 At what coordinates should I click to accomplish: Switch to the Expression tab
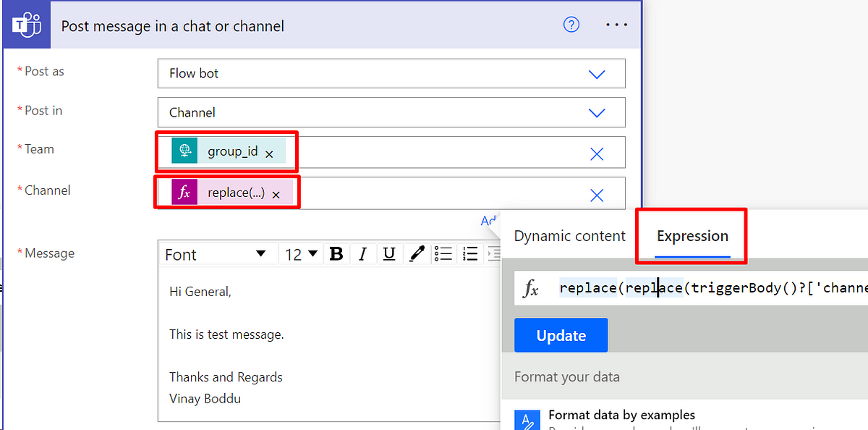(x=692, y=235)
